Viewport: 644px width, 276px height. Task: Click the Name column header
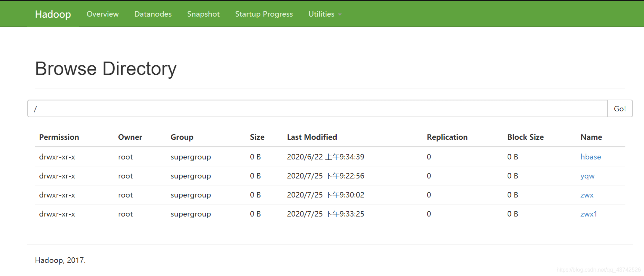click(591, 137)
